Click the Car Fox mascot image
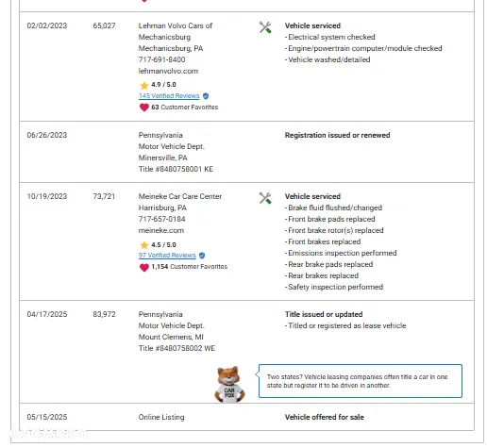Image resolution: width=487 pixels, height=448 pixels. pyautogui.click(x=229, y=384)
